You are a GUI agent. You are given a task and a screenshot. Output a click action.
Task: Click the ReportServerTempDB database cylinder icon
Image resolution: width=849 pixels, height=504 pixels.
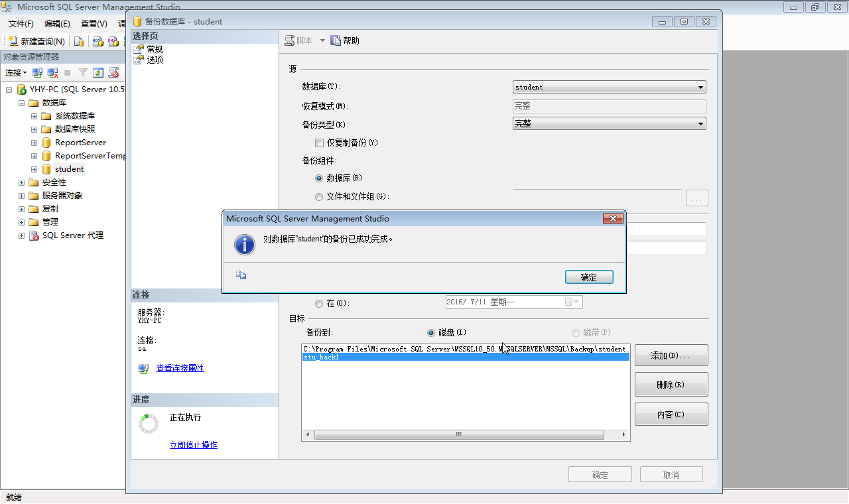46,156
